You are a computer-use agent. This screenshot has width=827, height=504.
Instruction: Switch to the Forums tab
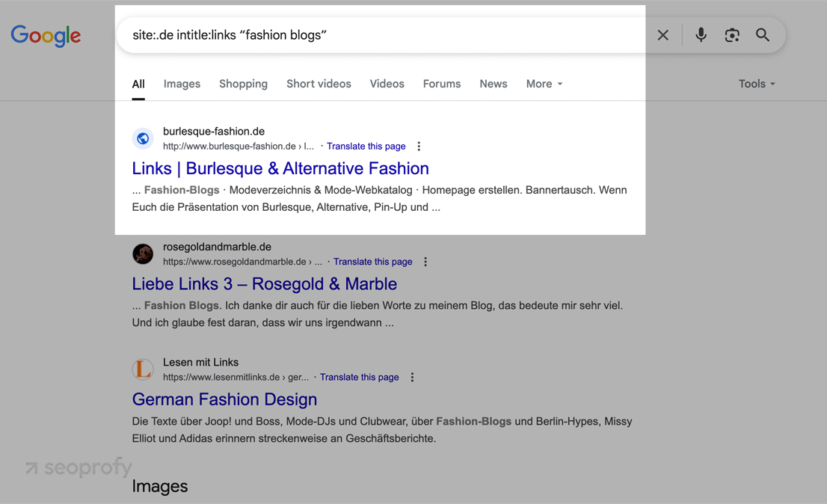[x=441, y=84]
